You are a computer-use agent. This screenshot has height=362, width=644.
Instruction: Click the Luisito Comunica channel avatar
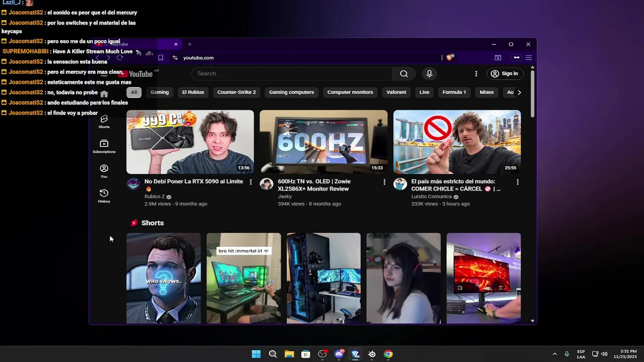(x=400, y=184)
